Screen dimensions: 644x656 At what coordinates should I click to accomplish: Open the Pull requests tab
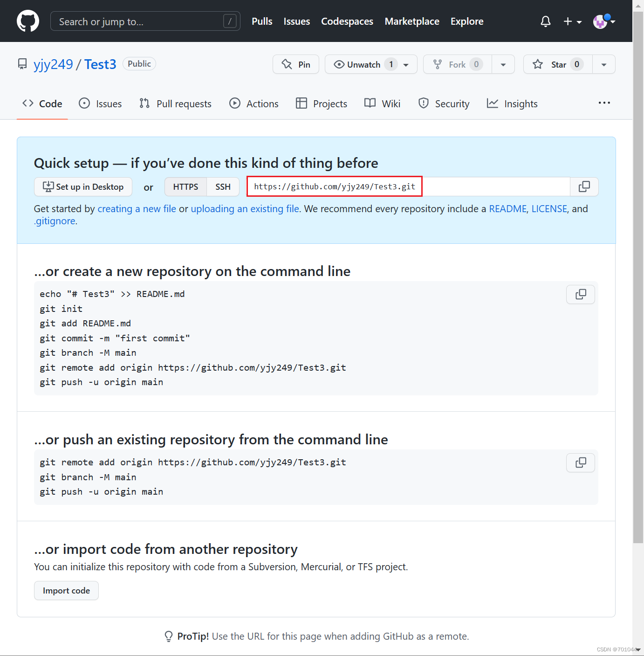point(175,104)
